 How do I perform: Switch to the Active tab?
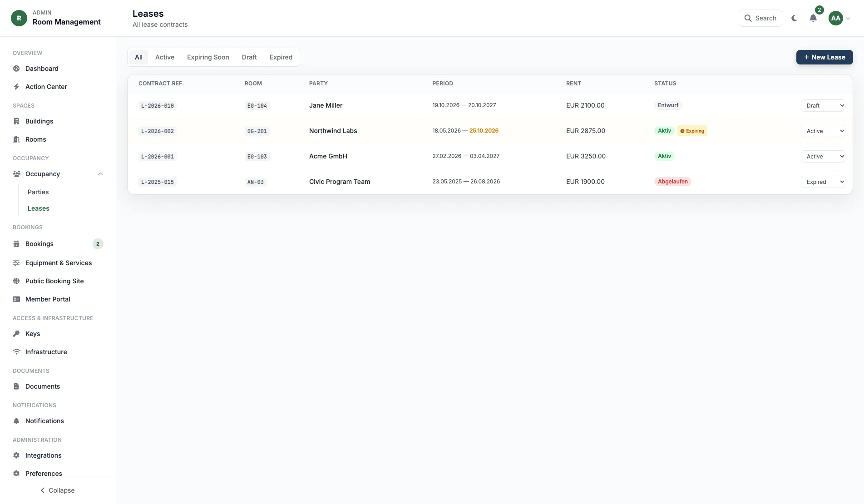point(165,57)
